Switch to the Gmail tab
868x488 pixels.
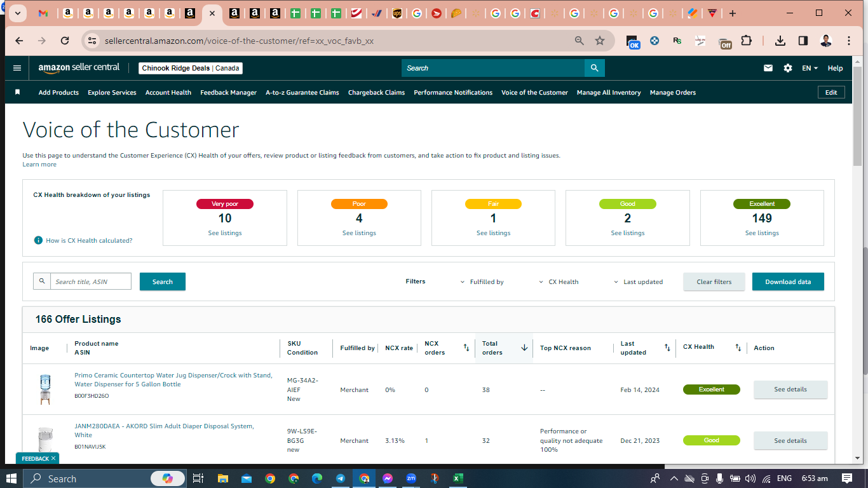(43, 13)
